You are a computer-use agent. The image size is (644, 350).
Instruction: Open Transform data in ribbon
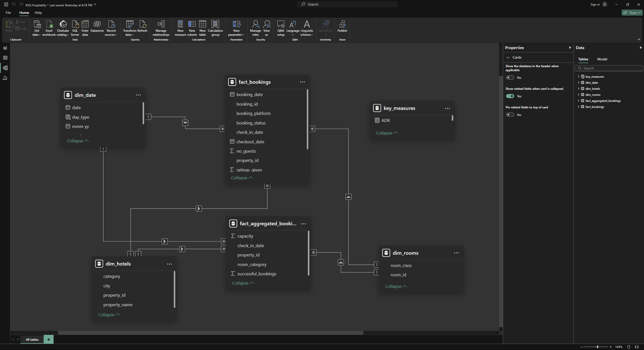tap(130, 28)
